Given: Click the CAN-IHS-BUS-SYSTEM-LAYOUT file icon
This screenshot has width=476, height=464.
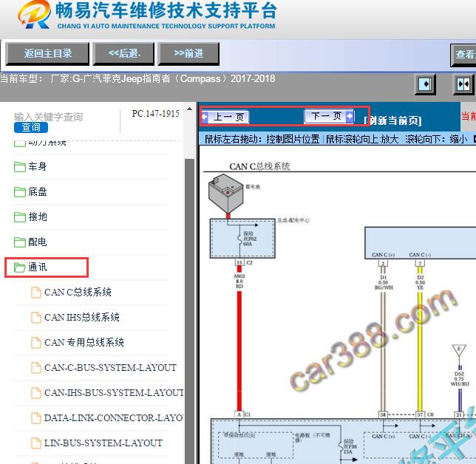Looking at the screenshot, I should tap(36, 393).
